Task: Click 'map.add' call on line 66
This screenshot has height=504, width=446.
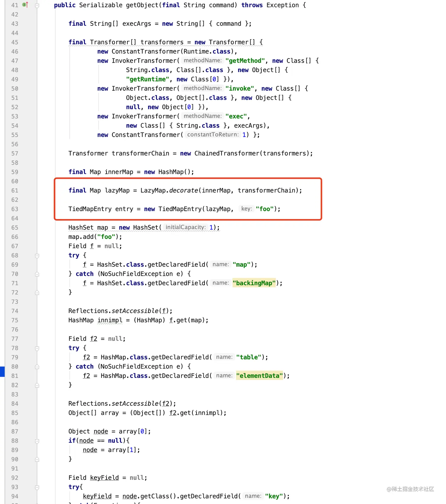Action: click(x=81, y=237)
